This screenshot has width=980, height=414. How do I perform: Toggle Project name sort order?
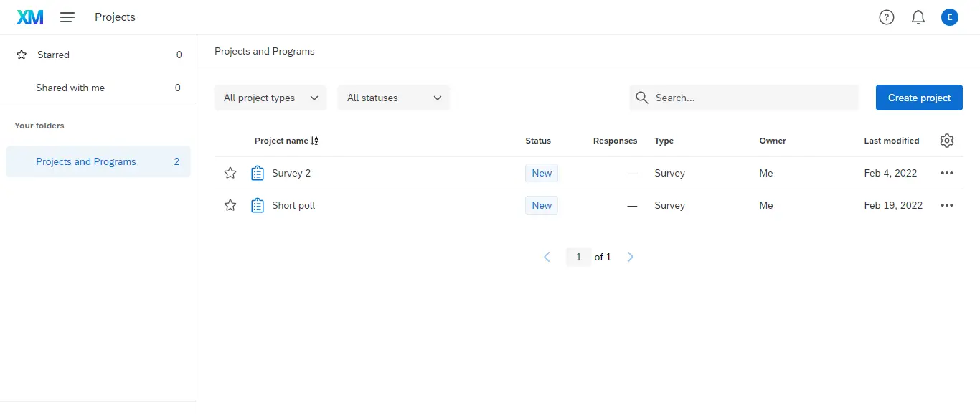coord(314,141)
